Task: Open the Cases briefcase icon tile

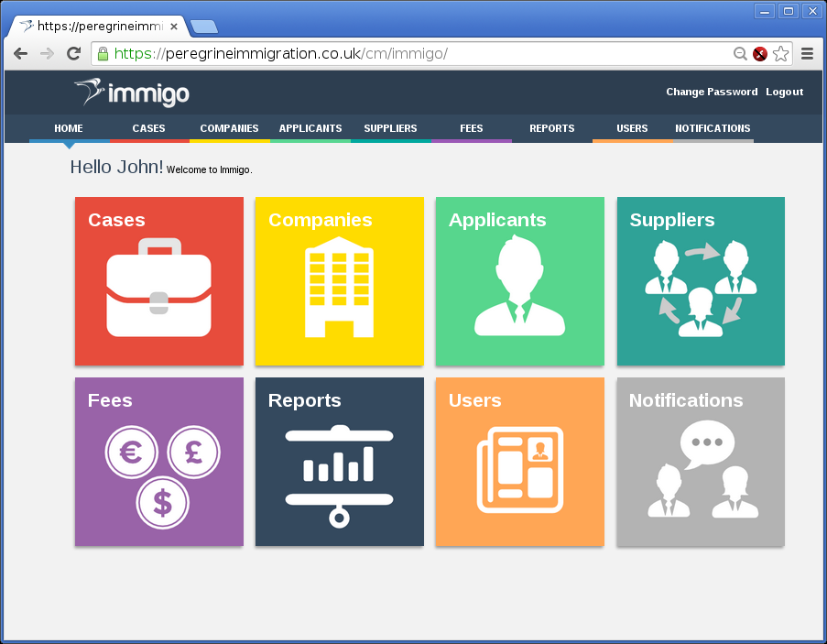Action: pos(158,288)
